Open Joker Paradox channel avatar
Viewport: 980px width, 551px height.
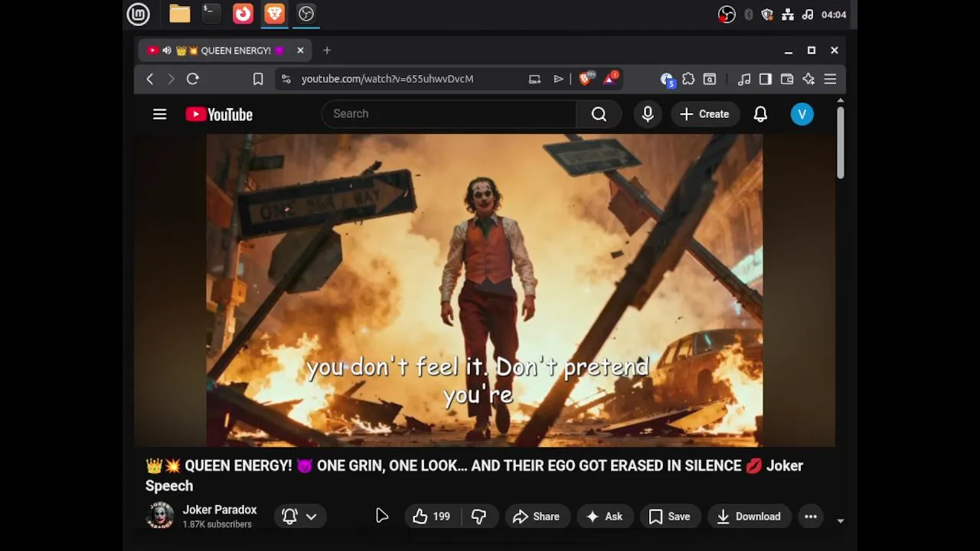click(160, 516)
